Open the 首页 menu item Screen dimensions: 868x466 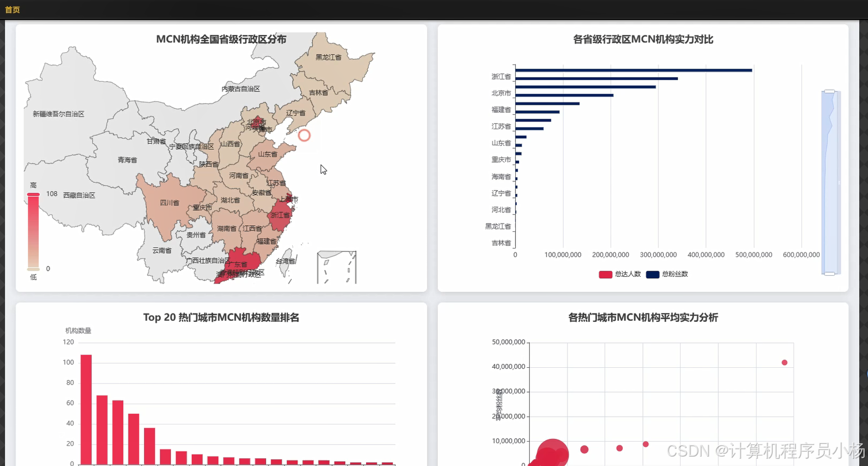(x=12, y=10)
